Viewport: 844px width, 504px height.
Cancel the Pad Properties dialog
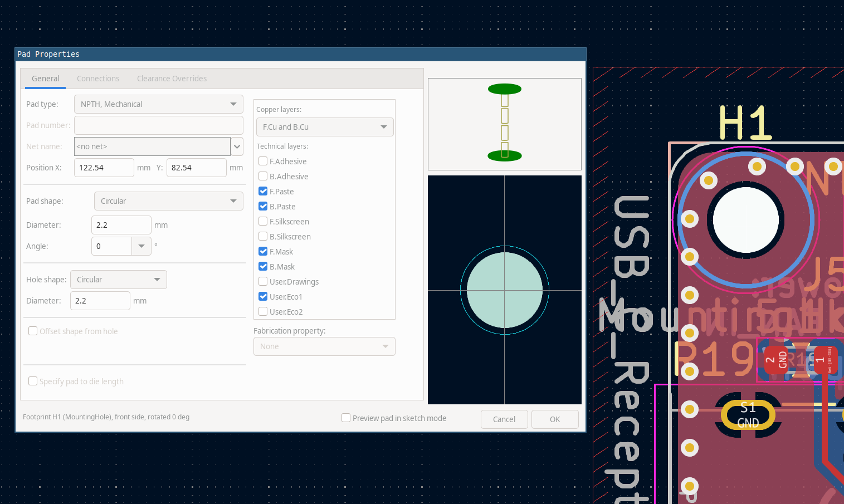pos(504,419)
